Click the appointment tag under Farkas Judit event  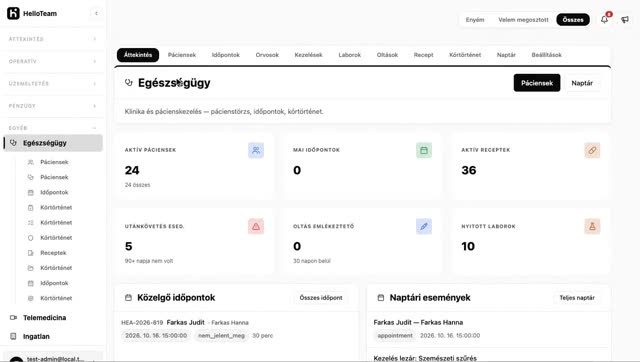point(395,335)
